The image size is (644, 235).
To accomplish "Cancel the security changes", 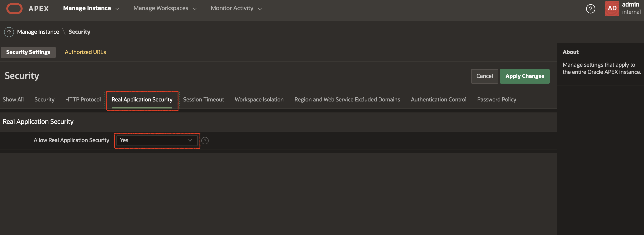I will (x=484, y=76).
